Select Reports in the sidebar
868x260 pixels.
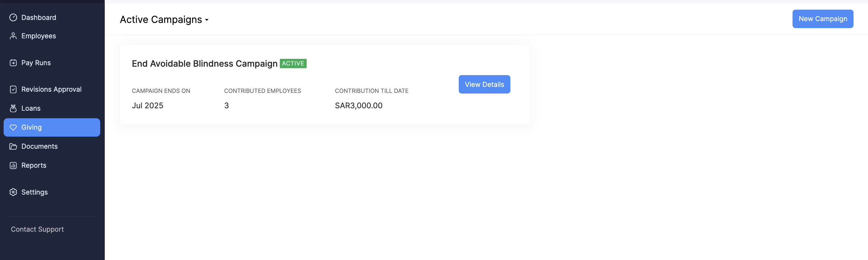click(34, 165)
